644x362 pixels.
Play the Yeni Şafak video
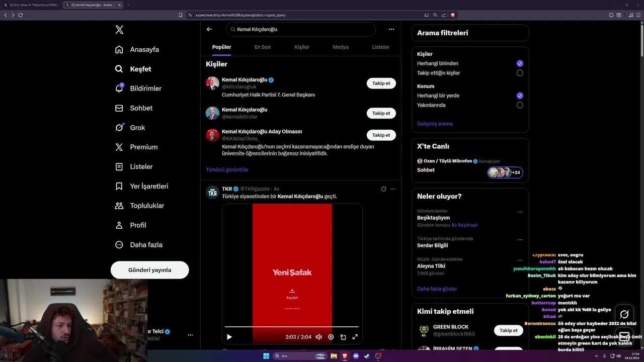click(229, 337)
